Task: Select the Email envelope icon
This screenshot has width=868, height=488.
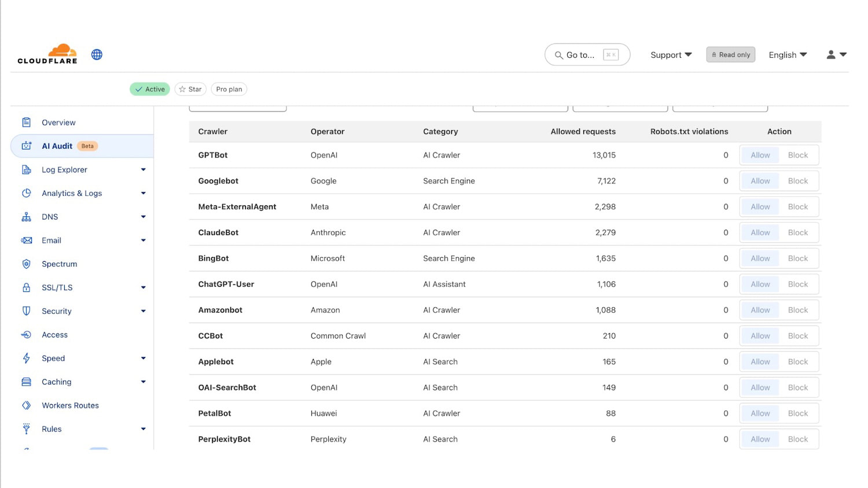Action: tap(27, 240)
